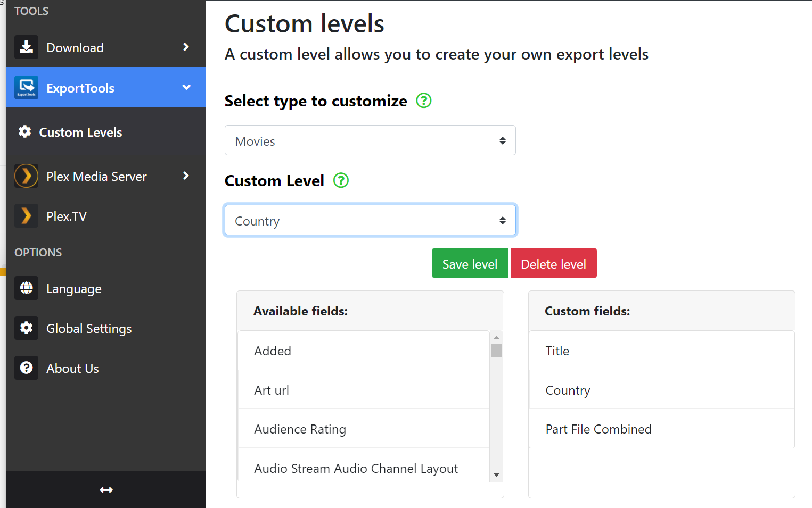The width and height of the screenshot is (812, 508).
Task: Click the Global Settings gear icon
Action: coord(26,328)
